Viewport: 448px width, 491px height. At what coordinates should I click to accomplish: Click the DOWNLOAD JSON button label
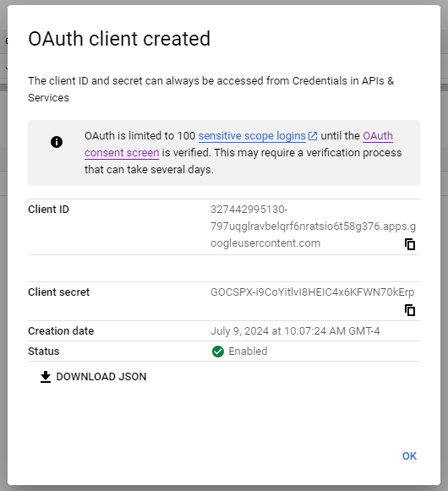click(101, 377)
